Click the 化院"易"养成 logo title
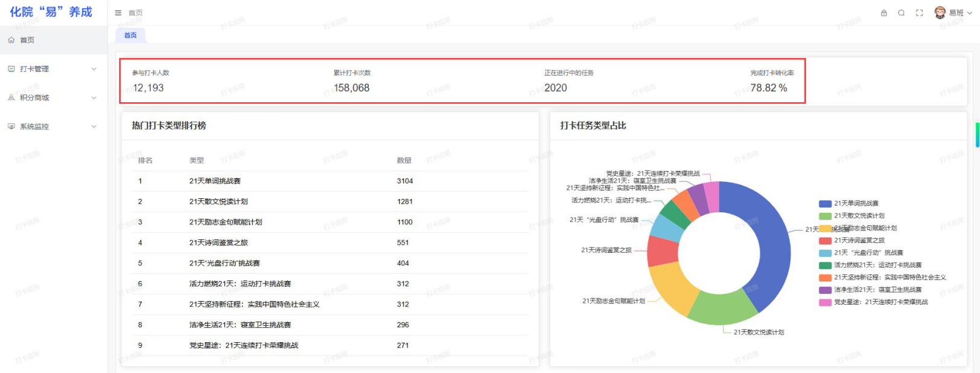980x373 pixels. [x=51, y=12]
